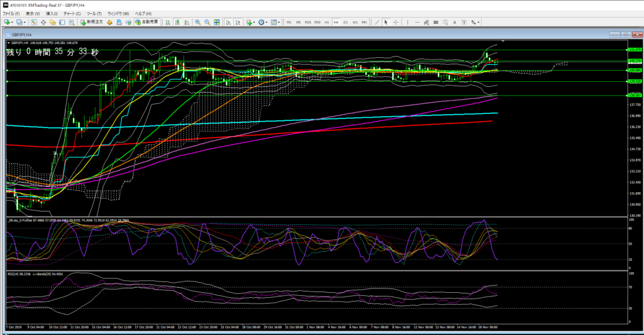Screen dimensions: 644x335
Task: Select the D1 timeframe
Action: tap(345, 22)
